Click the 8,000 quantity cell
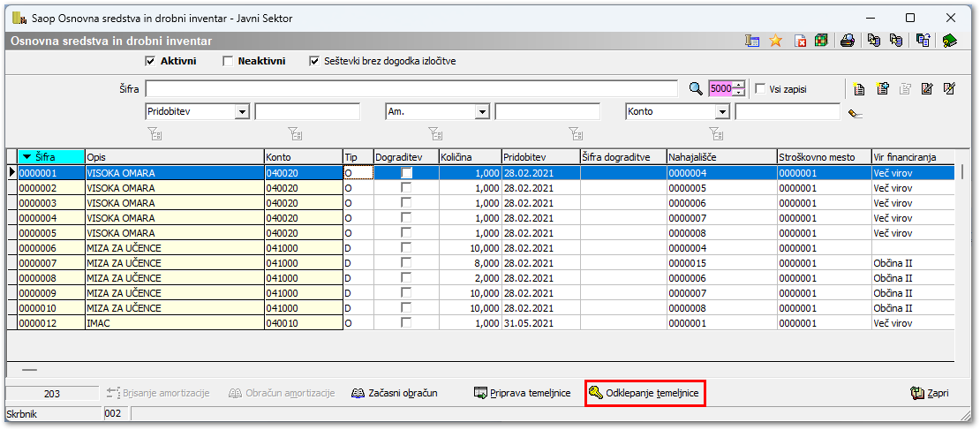 pyautogui.click(x=470, y=262)
